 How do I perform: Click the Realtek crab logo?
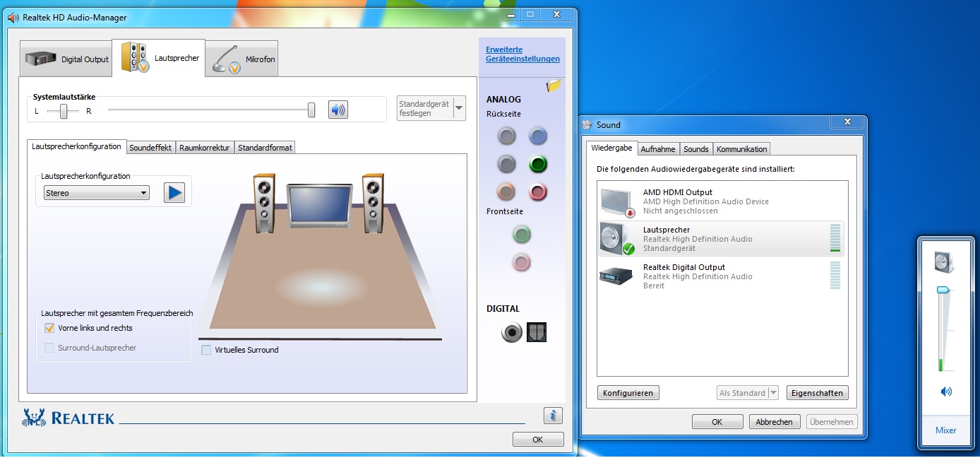[x=35, y=417]
